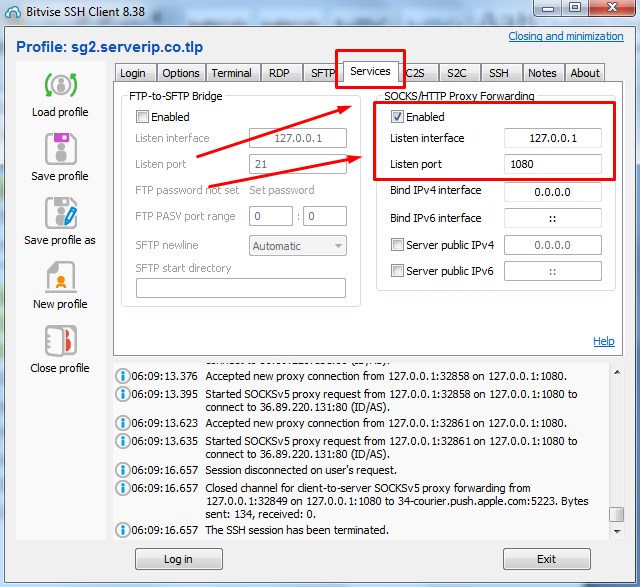Enable the FTP-to-SFTP Bridge checkbox

142,117
